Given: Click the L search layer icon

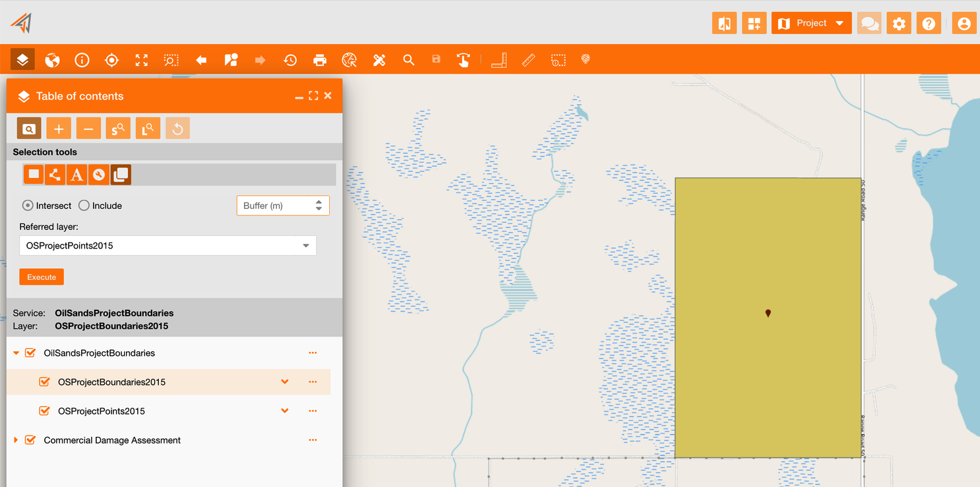Looking at the screenshot, I should click(148, 129).
